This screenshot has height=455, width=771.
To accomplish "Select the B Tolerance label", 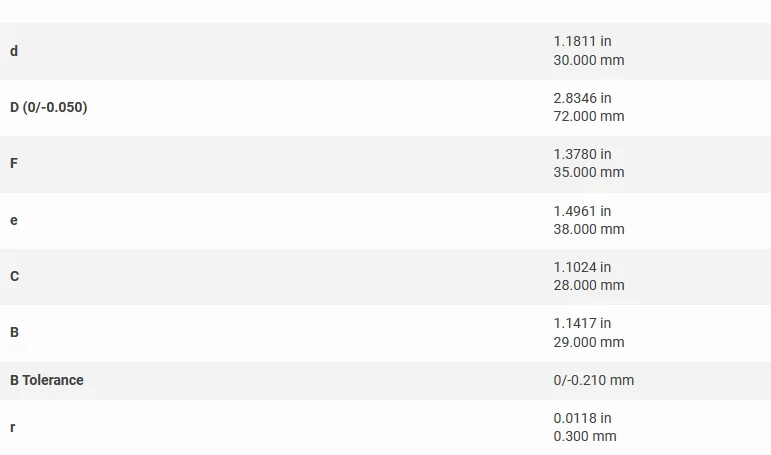I will [x=47, y=380].
